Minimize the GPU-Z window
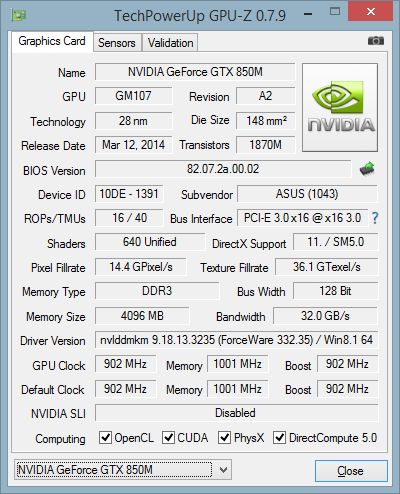400x494 pixels. pos(308,14)
